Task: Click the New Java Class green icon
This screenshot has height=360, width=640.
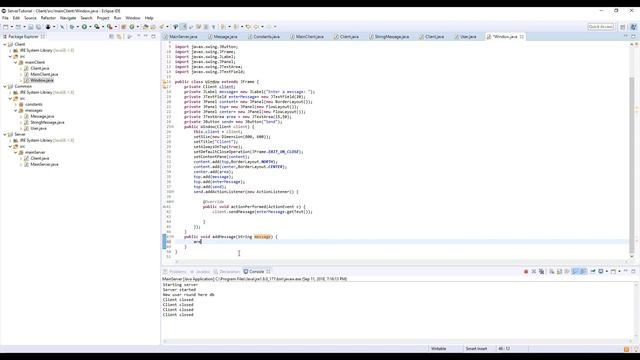Action: tap(132, 27)
